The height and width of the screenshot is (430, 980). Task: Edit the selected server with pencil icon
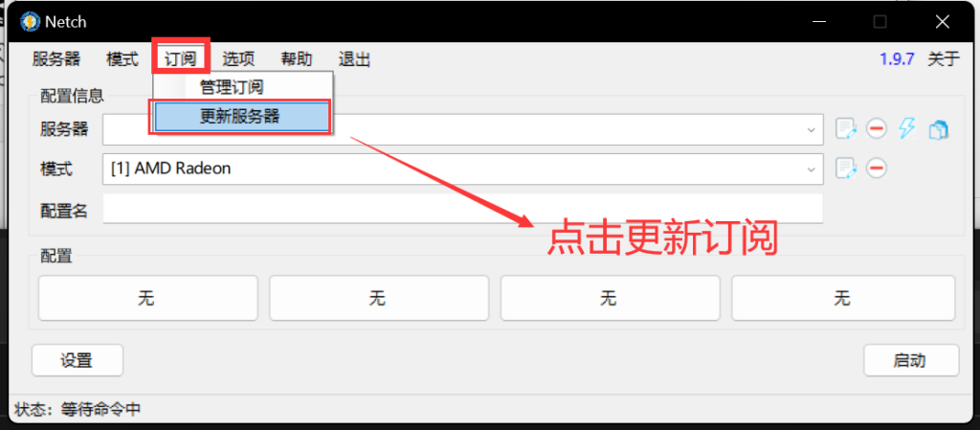(846, 129)
